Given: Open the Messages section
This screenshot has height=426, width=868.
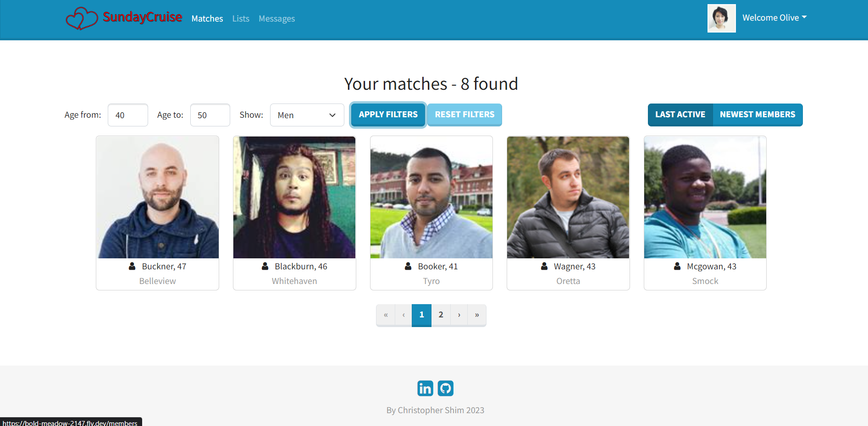Looking at the screenshot, I should (x=276, y=18).
